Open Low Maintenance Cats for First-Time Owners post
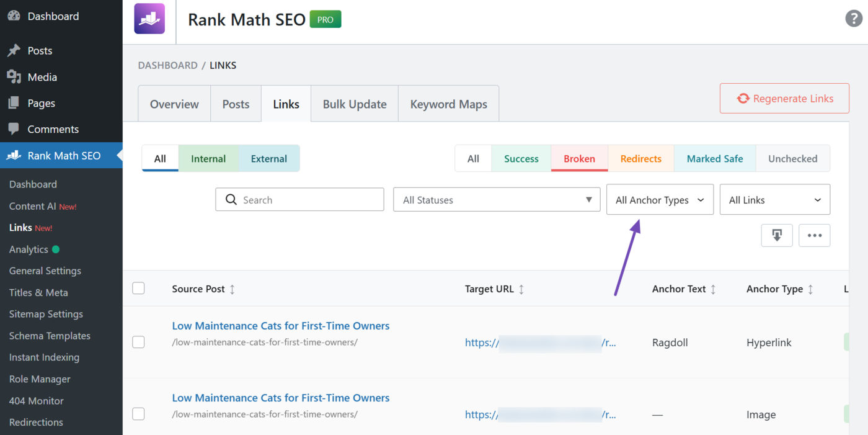868x435 pixels. [281, 325]
